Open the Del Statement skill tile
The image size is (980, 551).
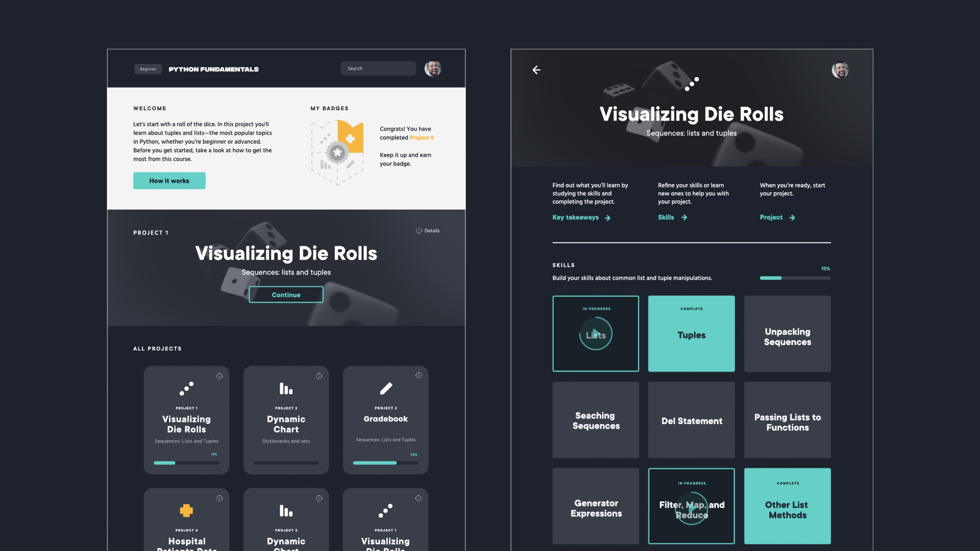(691, 420)
